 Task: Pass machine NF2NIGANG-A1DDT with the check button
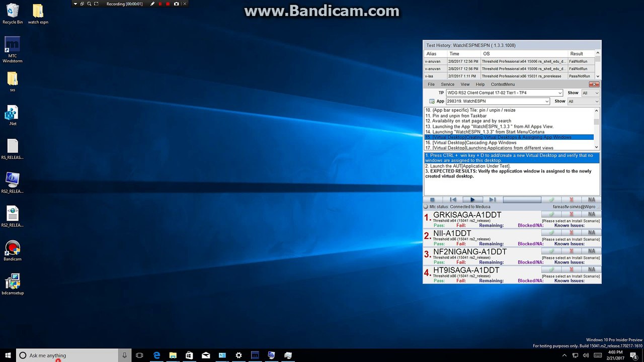click(x=551, y=251)
